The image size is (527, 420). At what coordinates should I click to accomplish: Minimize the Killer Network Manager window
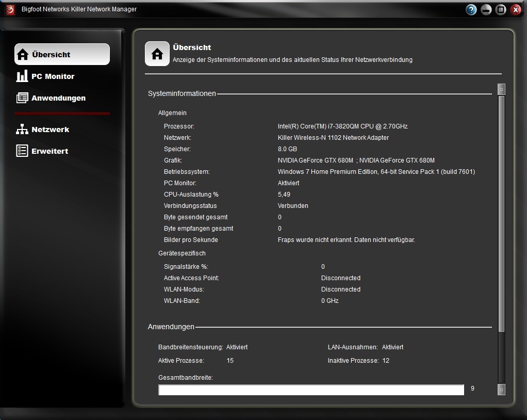pyautogui.click(x=486, y=10)
